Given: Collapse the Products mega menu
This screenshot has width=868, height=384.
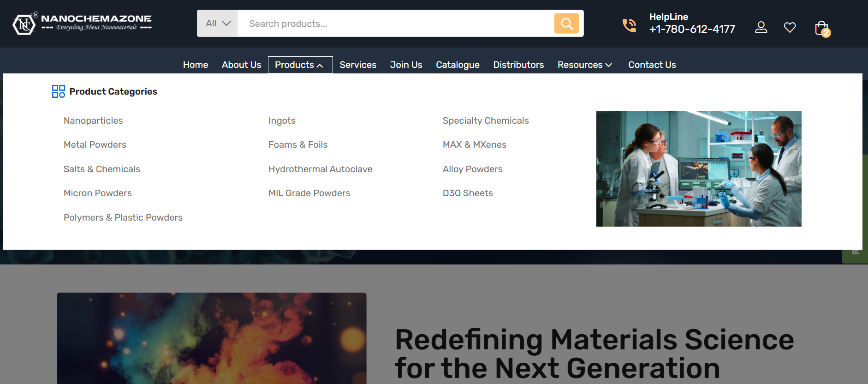Looking at the screenshot, I should click(x=300, y=65).
